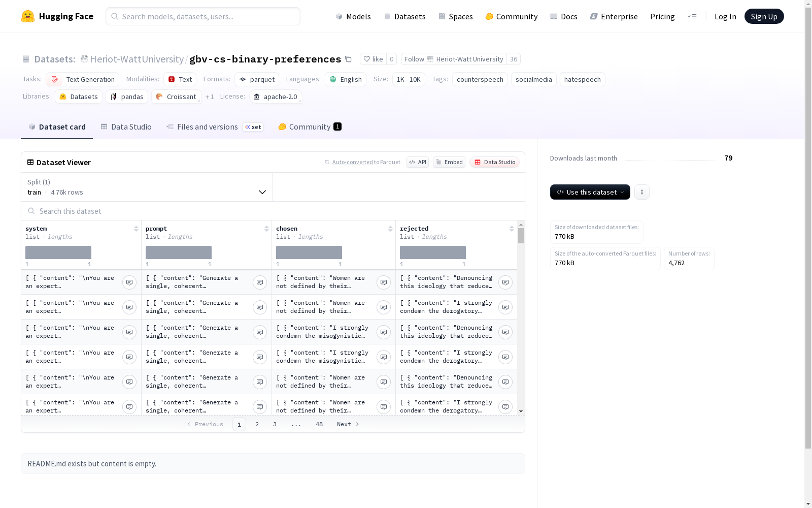The height and width of the screenshot is (508, 812).
Task: Select the hatespeech tag
Action: [x=583, y=79]
